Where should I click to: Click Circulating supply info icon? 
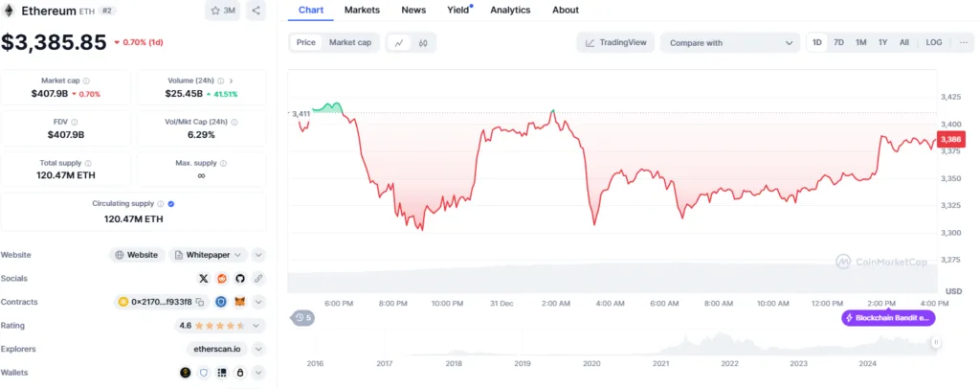(x=161, y=204)
